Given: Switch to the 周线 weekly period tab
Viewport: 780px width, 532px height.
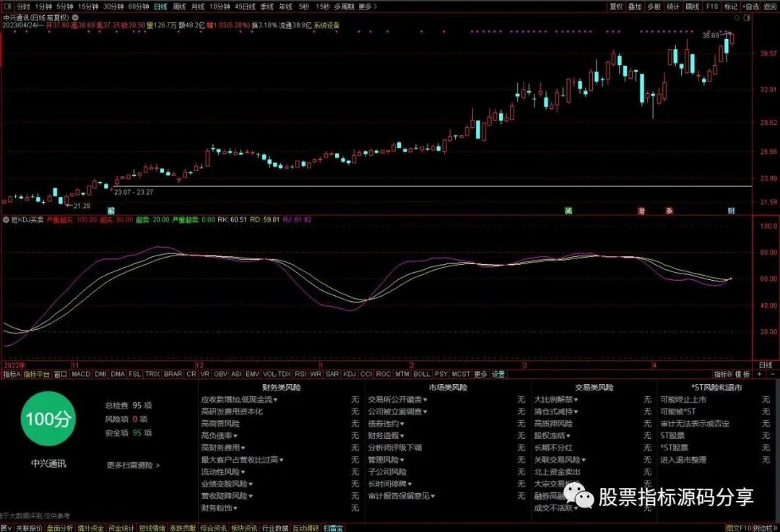Looking at the screenshot, I should pos(179,6).
